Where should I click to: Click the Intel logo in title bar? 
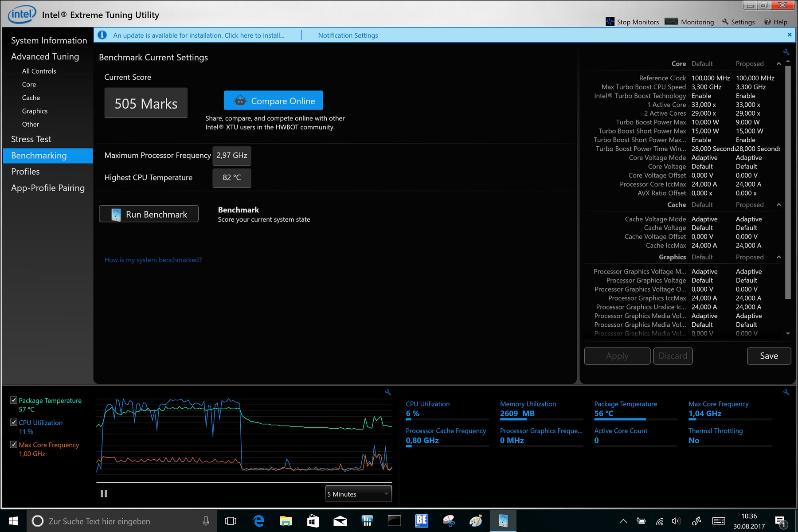coord(22,15)
